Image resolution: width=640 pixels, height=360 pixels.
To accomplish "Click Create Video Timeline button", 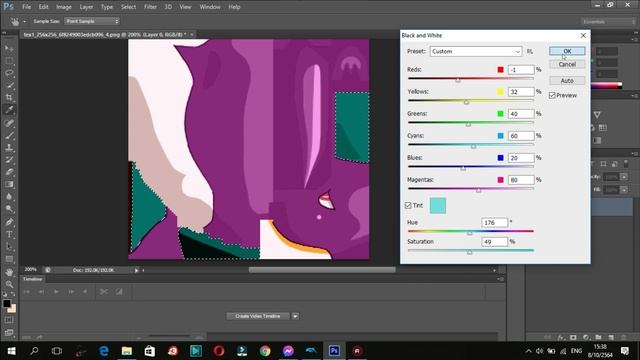I will 258,316.
